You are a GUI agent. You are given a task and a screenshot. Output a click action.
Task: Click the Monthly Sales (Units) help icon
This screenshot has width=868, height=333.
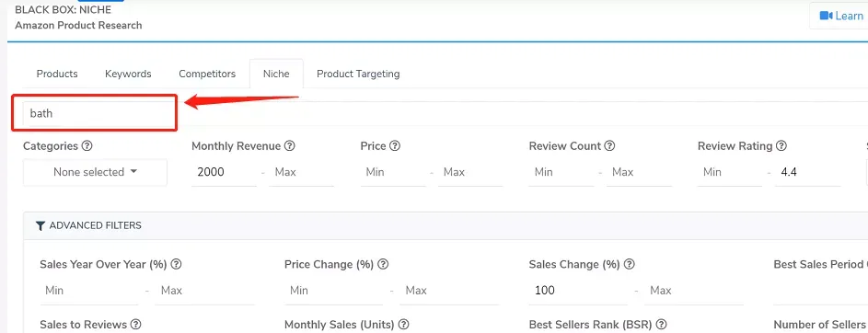click(x=403, y=324)
